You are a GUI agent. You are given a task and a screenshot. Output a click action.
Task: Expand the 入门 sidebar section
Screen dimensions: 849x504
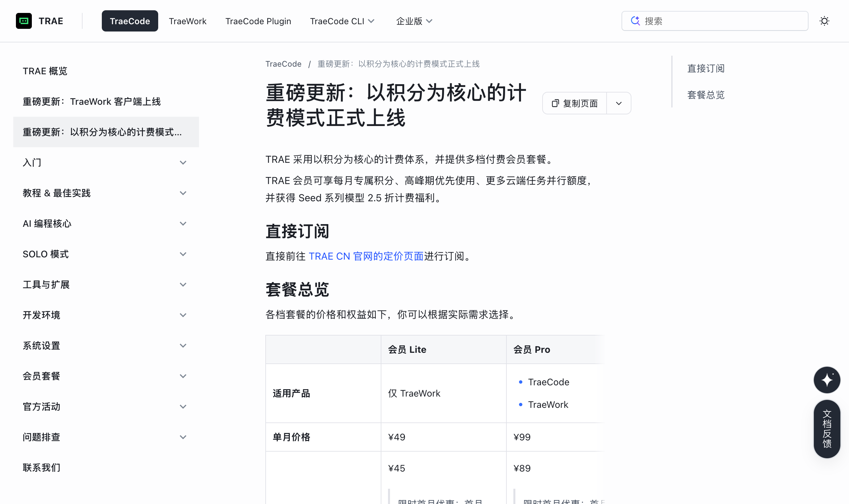pos(106,162)
